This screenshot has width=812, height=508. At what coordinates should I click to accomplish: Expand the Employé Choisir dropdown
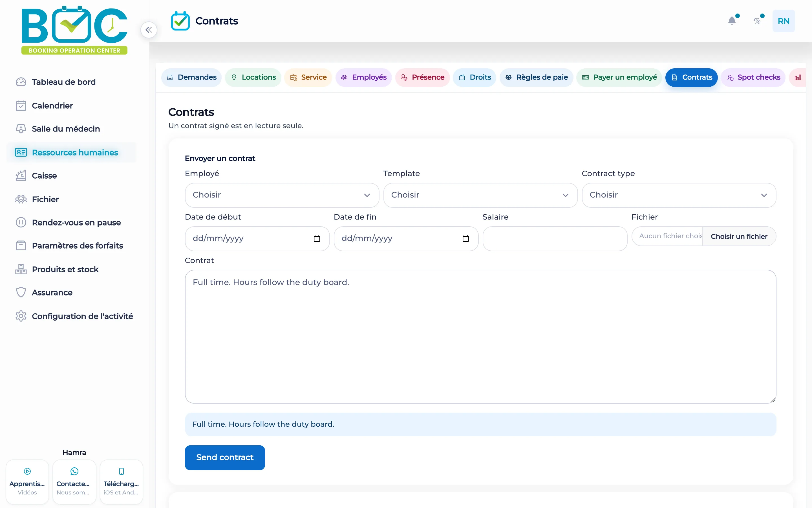282,195
